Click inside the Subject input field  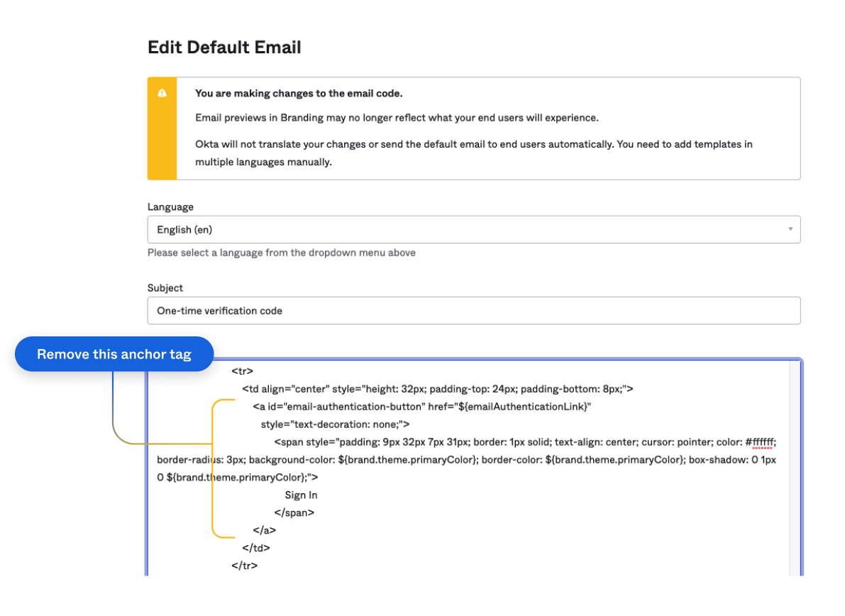tap(473, 310)
